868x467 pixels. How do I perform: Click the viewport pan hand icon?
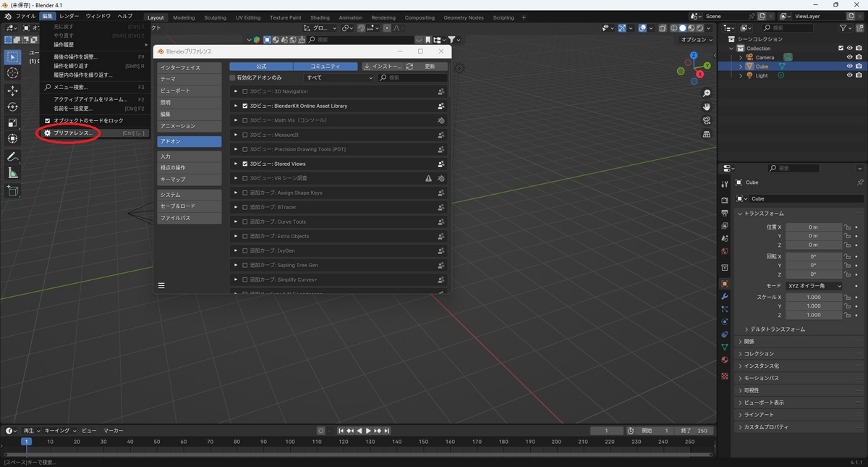tap(707, 106)
